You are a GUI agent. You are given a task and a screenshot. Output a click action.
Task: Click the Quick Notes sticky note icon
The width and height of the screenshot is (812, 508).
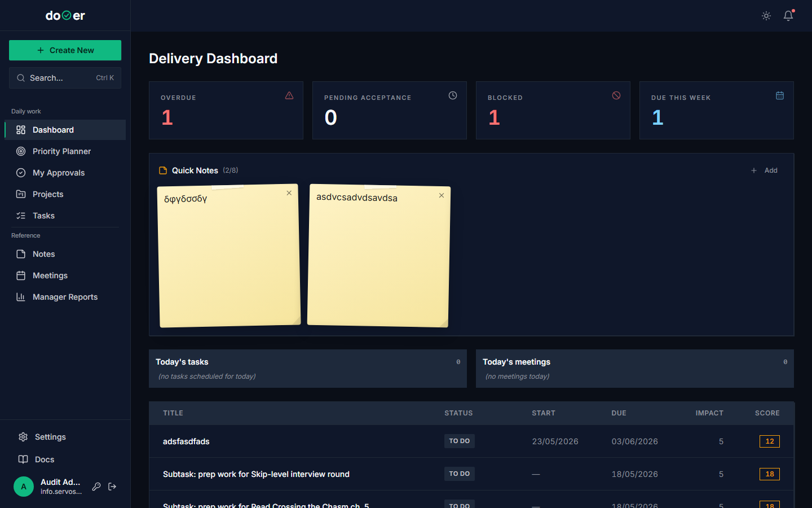[x=163, y=170]
